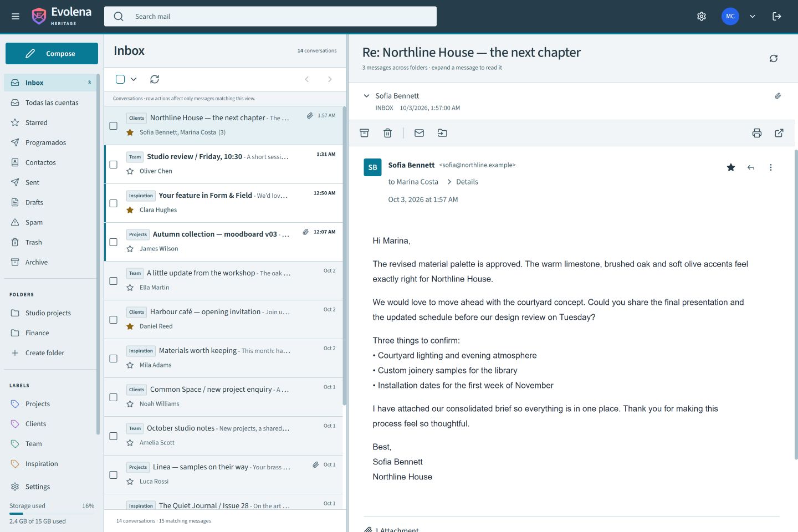Filter by the Clients label

pos(50,424)
